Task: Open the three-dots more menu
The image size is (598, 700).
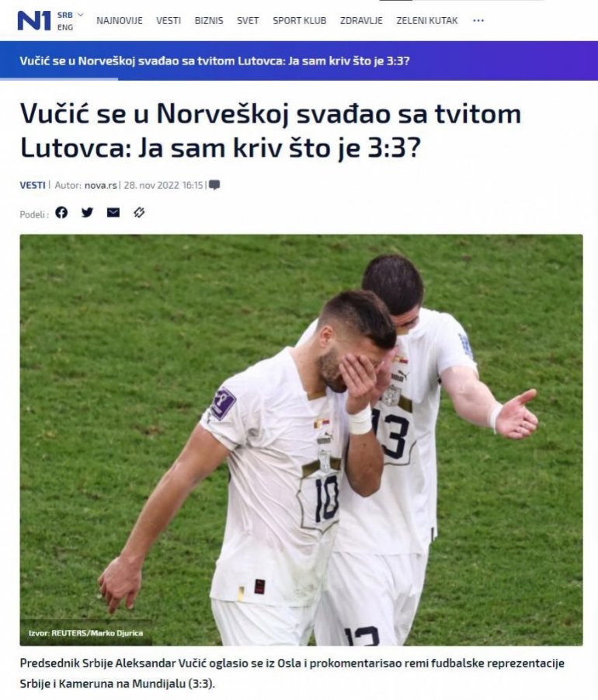Action: pyautogui.click(x=478, y=20)
